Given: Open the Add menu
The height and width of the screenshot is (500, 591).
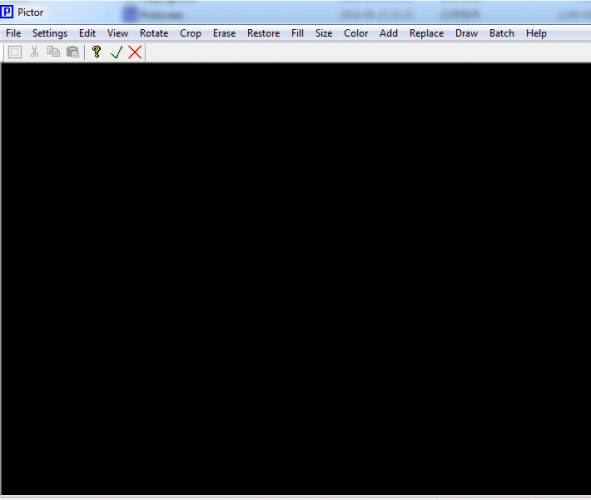Looking at the screenshot, I should (x=389, y=33).
